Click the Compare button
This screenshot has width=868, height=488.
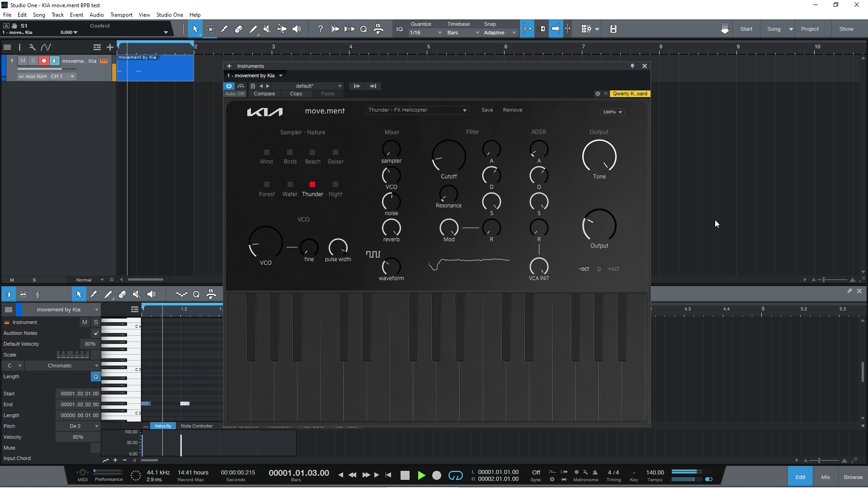click(x=264, y=94)
